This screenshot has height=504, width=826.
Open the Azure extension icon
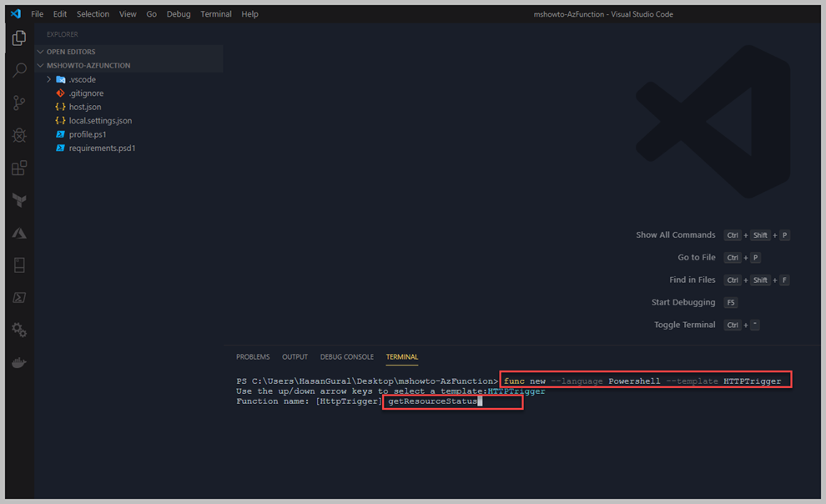(19, 233)
